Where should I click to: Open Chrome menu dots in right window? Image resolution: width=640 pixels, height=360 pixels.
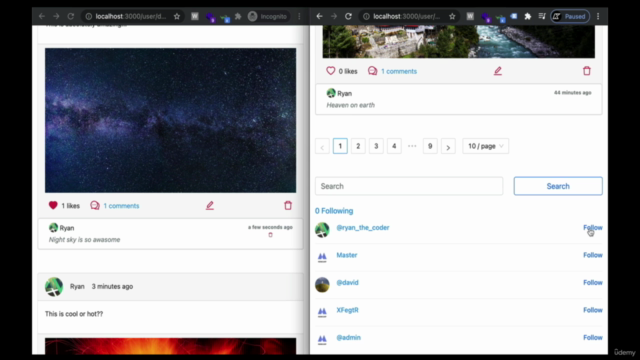[x=598, y=16]
